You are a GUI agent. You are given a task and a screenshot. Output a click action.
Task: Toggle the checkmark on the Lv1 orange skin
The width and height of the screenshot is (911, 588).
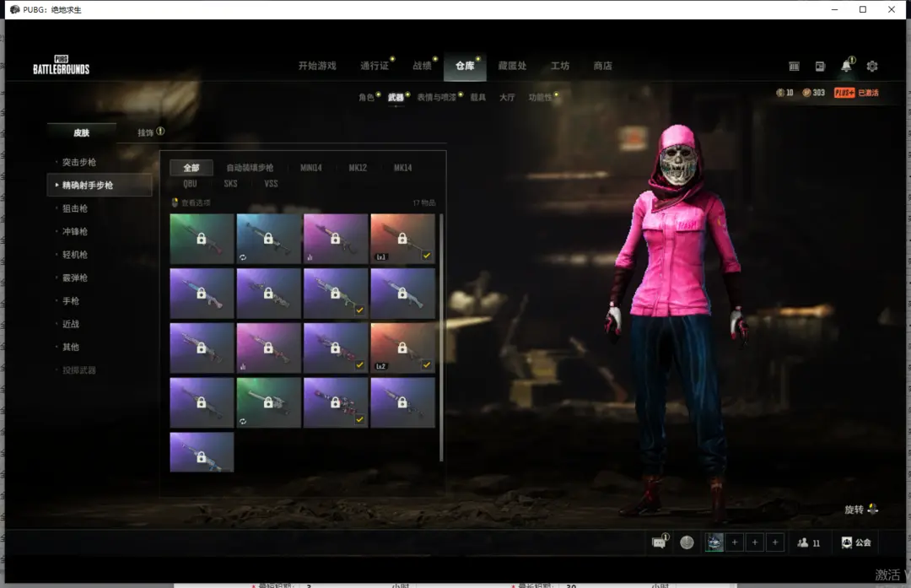tap(427, 256)
